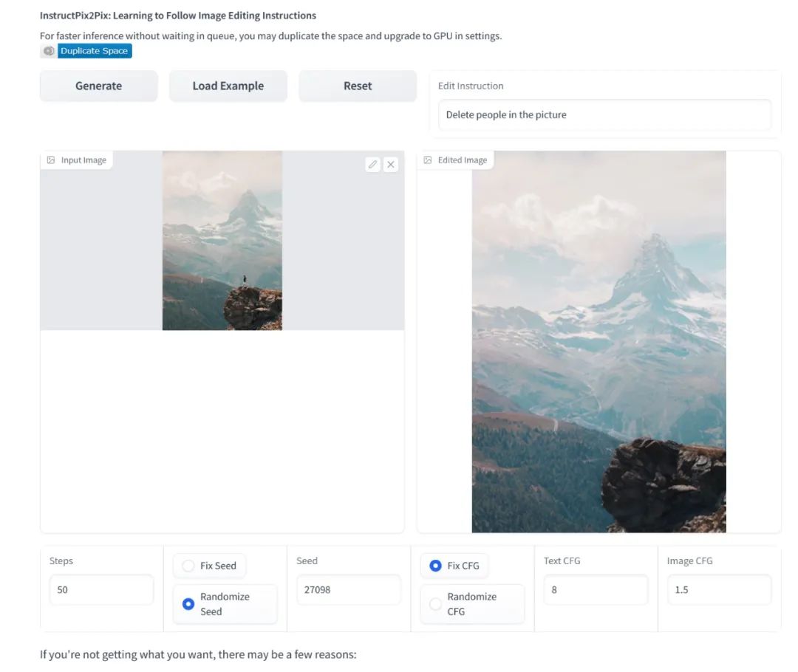Select the Randomize Seed radio option
This screenshot has height=672, width=798.
click(x=188, y=604)
